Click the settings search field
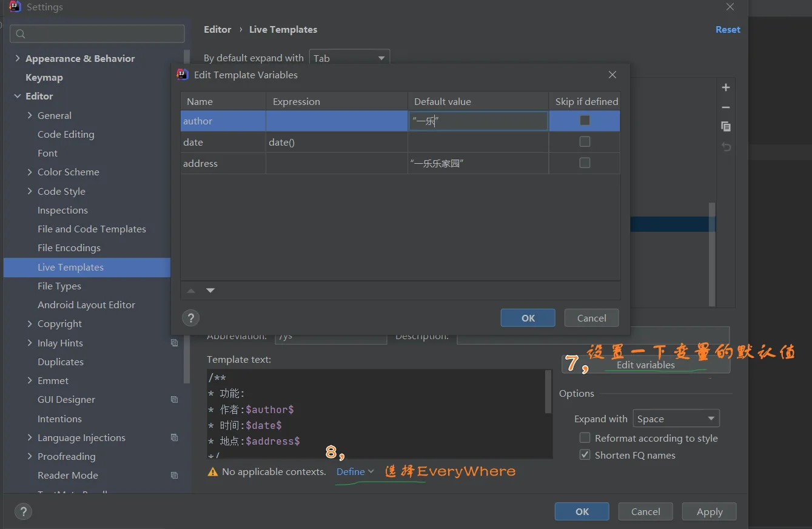 (97, 34)
